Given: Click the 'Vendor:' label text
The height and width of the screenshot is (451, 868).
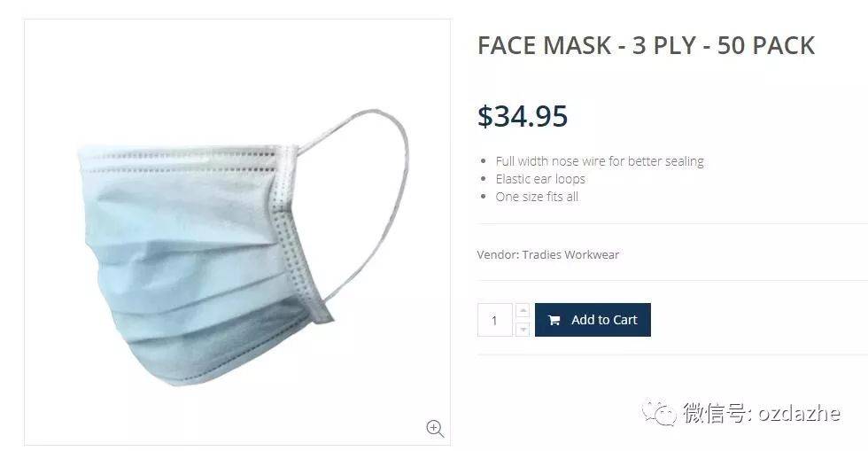Looking at the screenshot, I should (498, 255).
